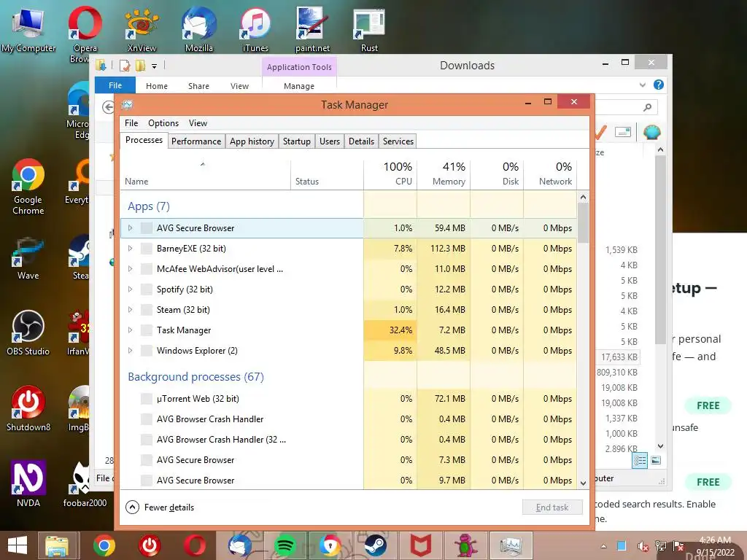747x560 pixels.
Task: Open File Explorer in the taskbar
Action: [x=57, y=545]
